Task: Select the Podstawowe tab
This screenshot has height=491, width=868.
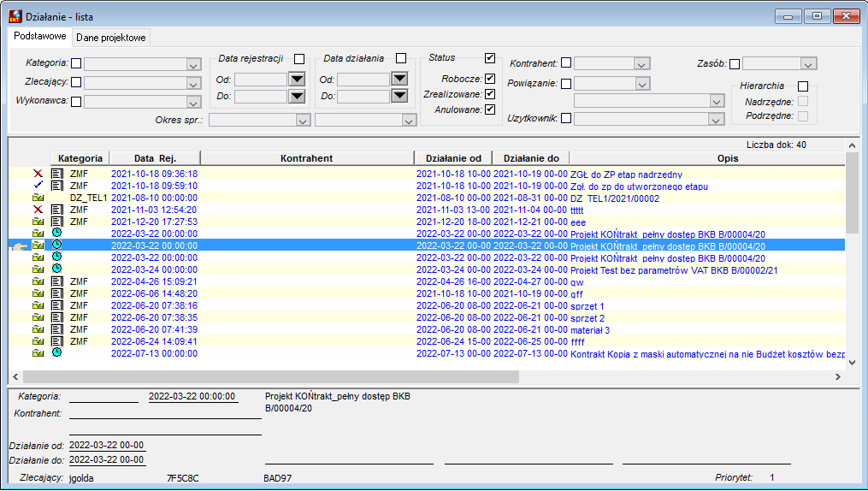Action: point(40,36)
